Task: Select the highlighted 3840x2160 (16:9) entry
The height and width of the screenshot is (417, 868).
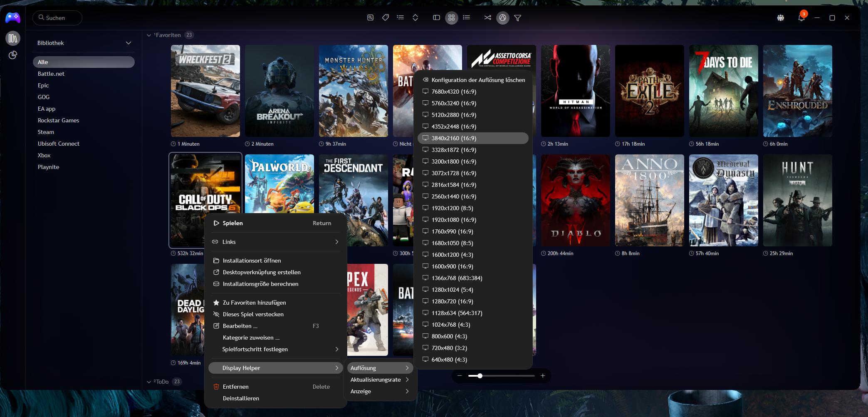Action: [473, 138]
